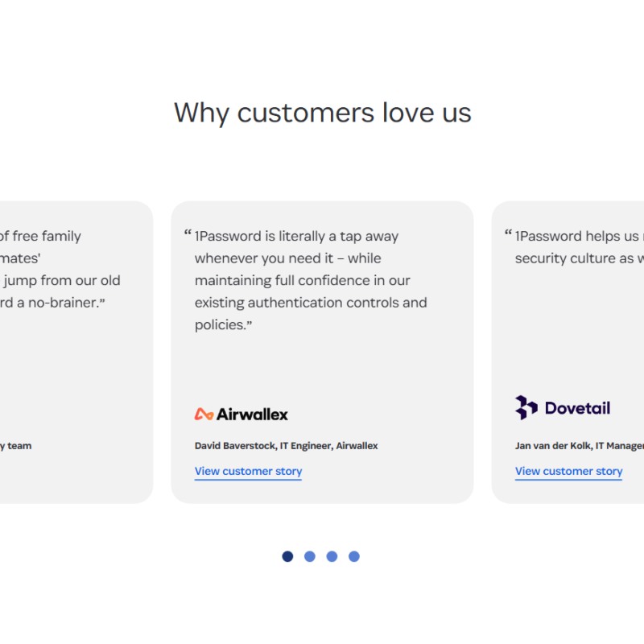The image size is (644, 644).
Task: Open Airwallex's "View customer story" link
Action: 248,471
